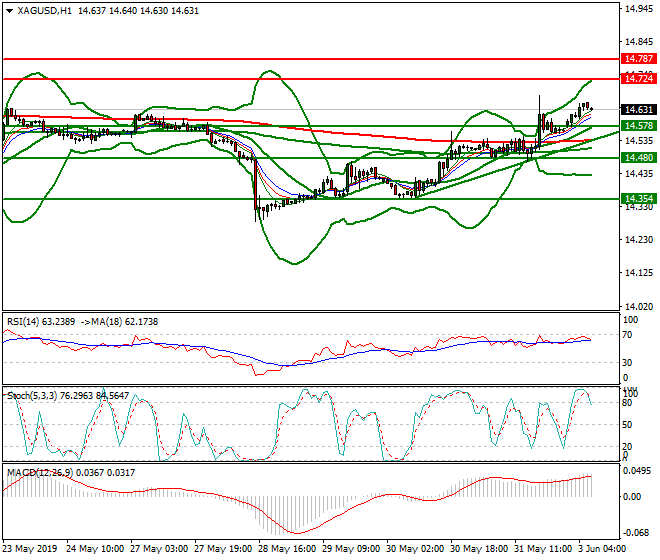The height and width of the screenshot is (560, 660).
Task: Select the 14.535 price scale value
Action: 639,141
